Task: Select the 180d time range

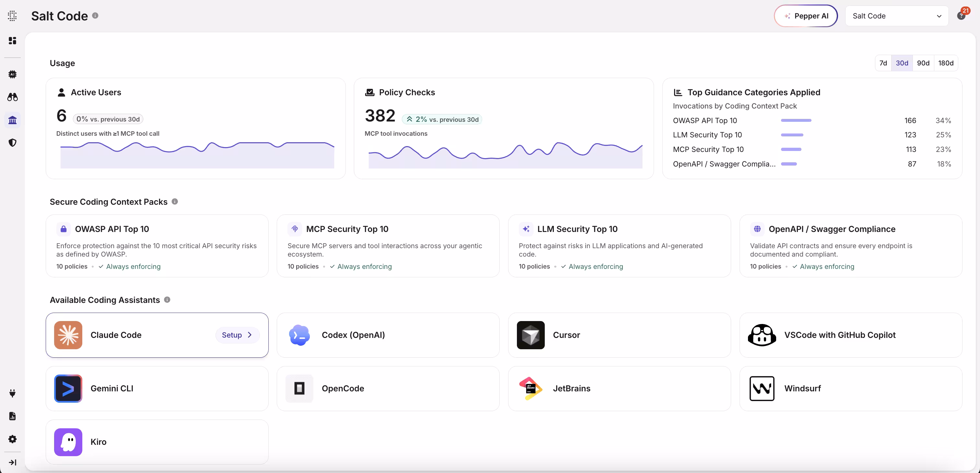Action: [x=946, y=63]
